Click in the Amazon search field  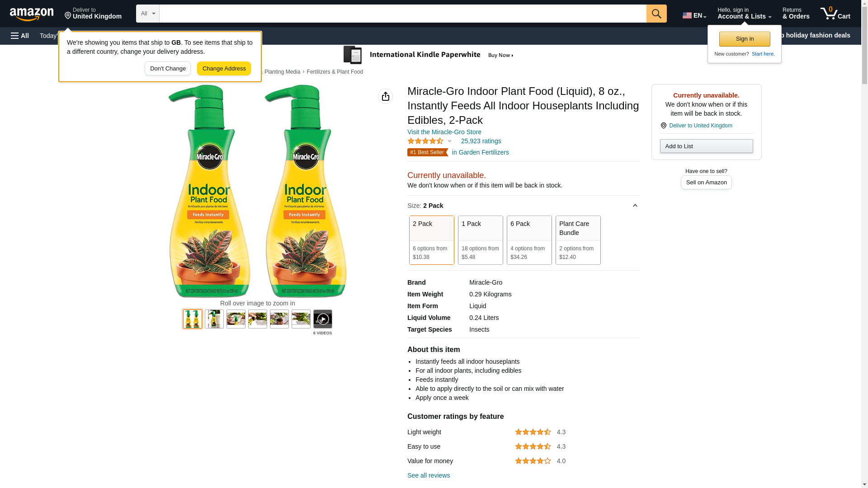[402, 14]
